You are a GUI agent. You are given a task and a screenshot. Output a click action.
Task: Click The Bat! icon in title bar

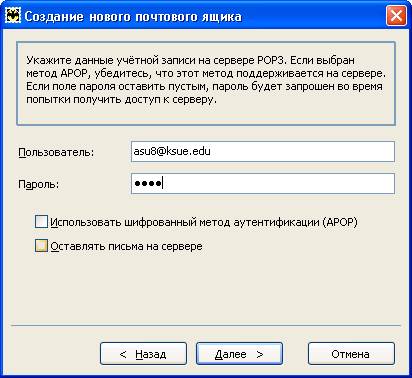click(x=13, y=16)
